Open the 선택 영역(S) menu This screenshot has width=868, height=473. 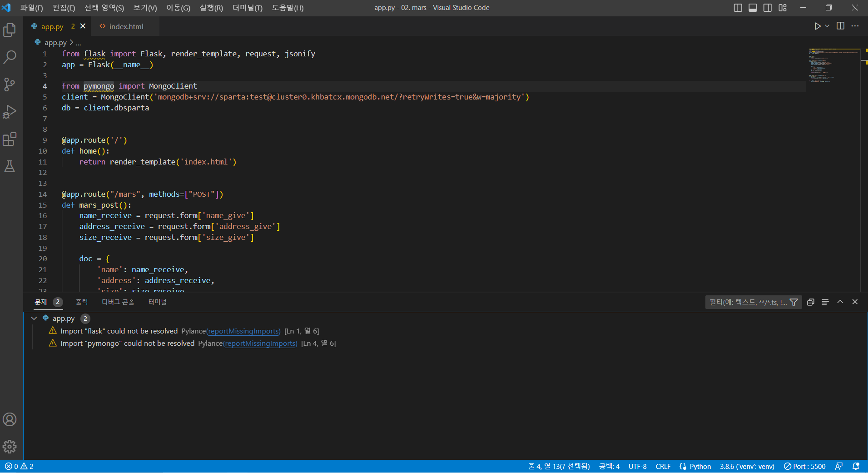click(x=104, y=8)
